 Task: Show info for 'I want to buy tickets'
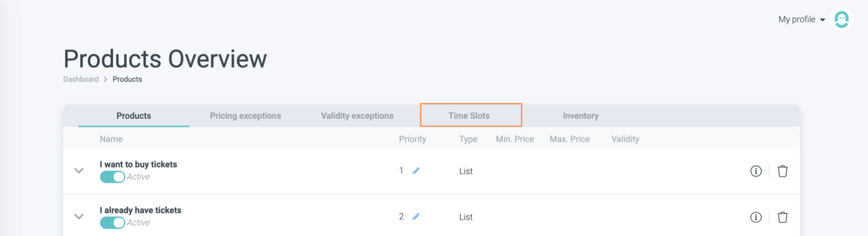pos(756,171)
